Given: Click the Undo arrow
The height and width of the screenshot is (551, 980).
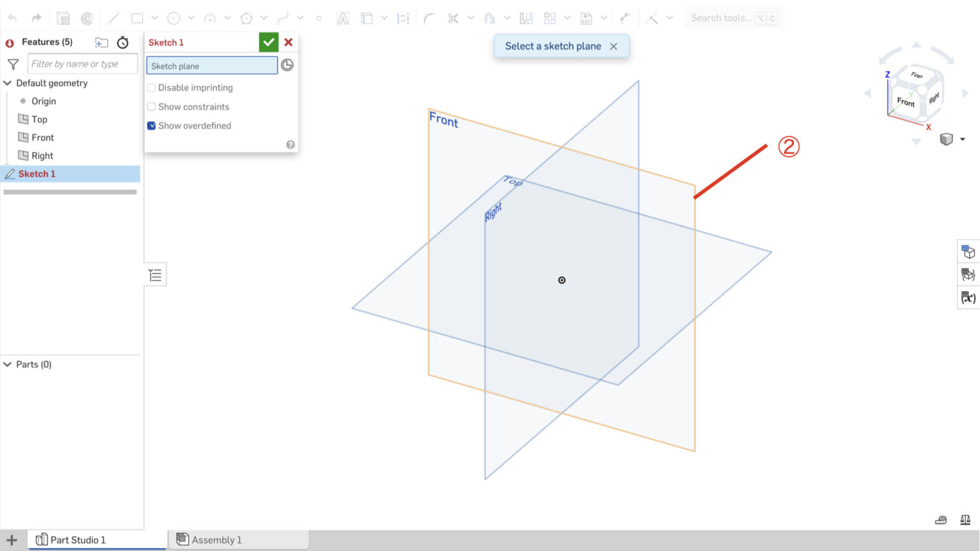Looking at the screenshot, I should [x=11, y=18].
